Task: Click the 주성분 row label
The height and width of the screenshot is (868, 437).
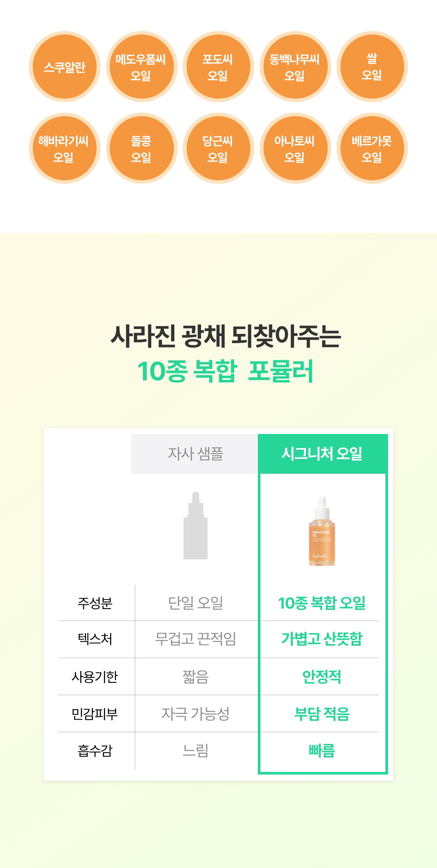Action: pyautogui.click(x=95, y=603)
